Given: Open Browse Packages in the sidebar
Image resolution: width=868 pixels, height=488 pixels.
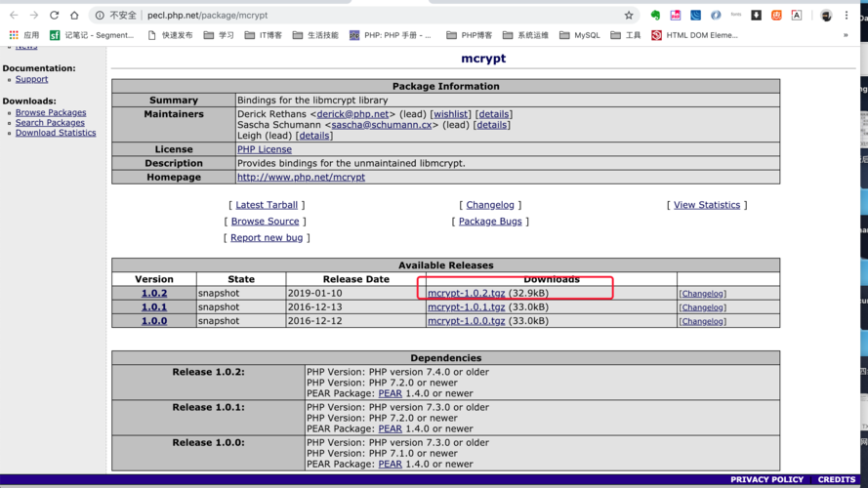Looking at the screenshot, I should tap(51, 112).
